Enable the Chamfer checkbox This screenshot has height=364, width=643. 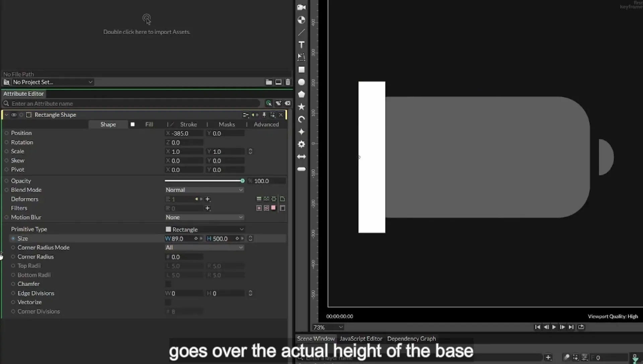tap(168, 284)
